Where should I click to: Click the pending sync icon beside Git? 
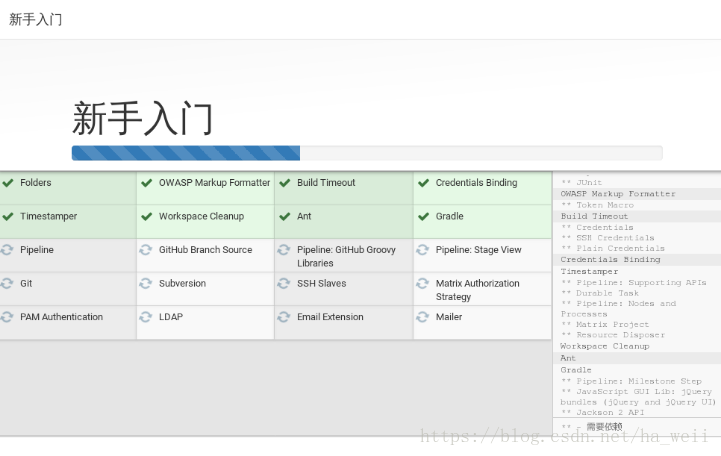(x=7, y=283)
